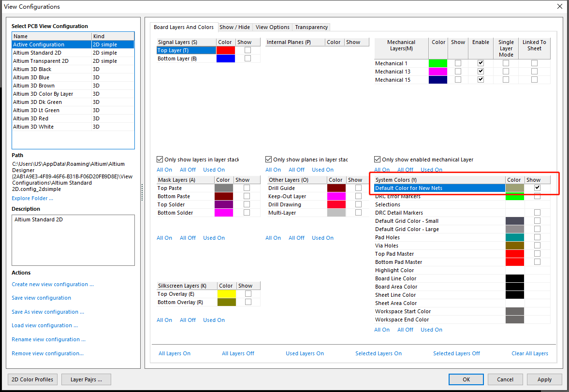Click Top Overlay yellow swatch

(x=226, y=294)
